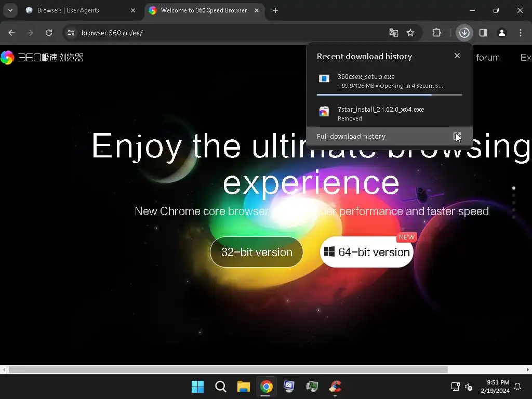Close the Welcome to 360 Speed Browser tab
Viewport: 532px width, 399px height.
click(257, 10)
